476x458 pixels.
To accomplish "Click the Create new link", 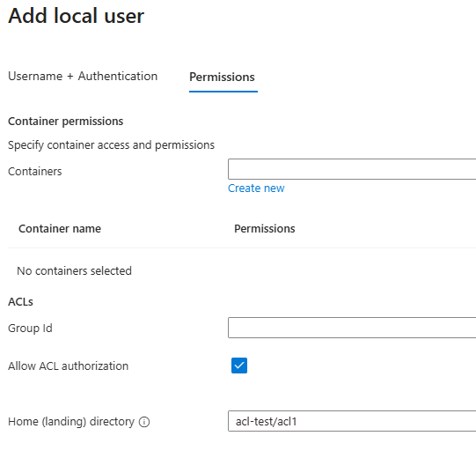I will (256, 188).
